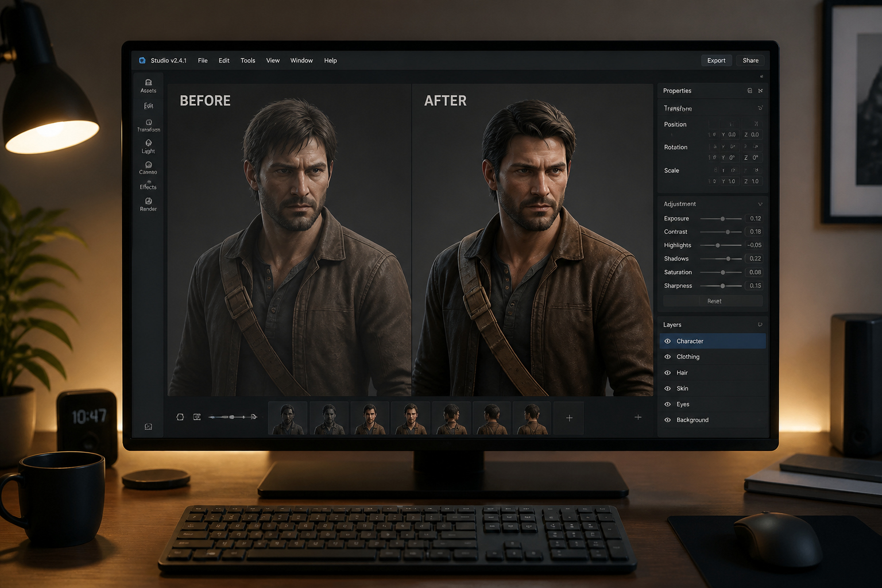The height and width of the screenshot is (588, 882).
Task: Open the Window menu
Action: [301, 60]
